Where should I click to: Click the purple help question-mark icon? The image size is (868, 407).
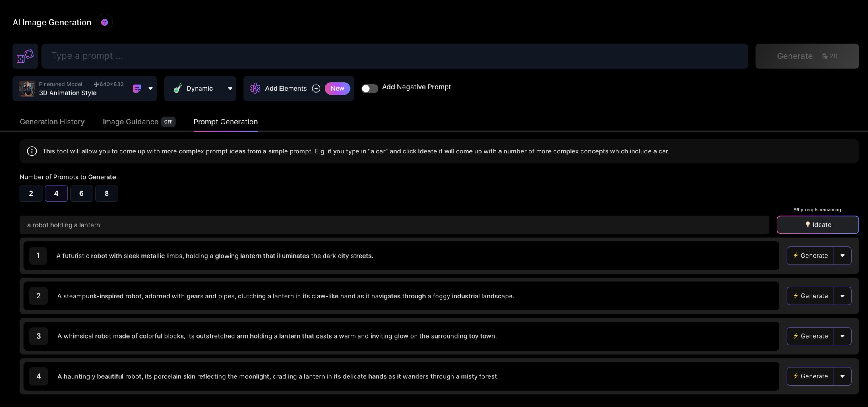click(105, 23)
